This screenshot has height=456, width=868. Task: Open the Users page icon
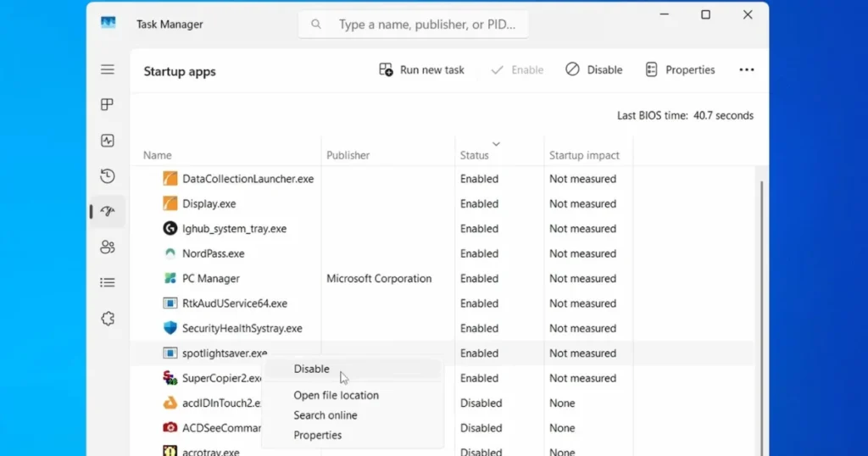pyautogui.click(x=108, y=247)
